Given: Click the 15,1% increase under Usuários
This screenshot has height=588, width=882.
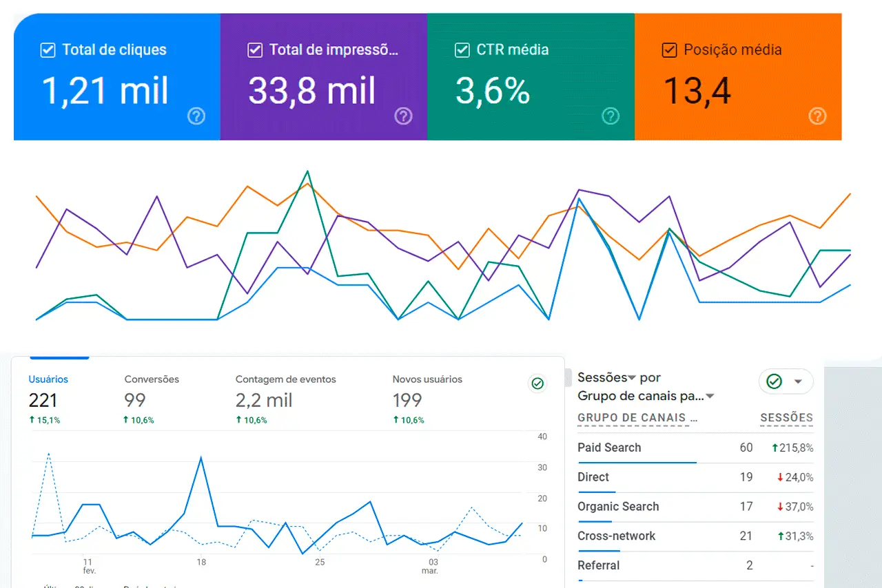Looking at the screenshot, I should (44, 420).
